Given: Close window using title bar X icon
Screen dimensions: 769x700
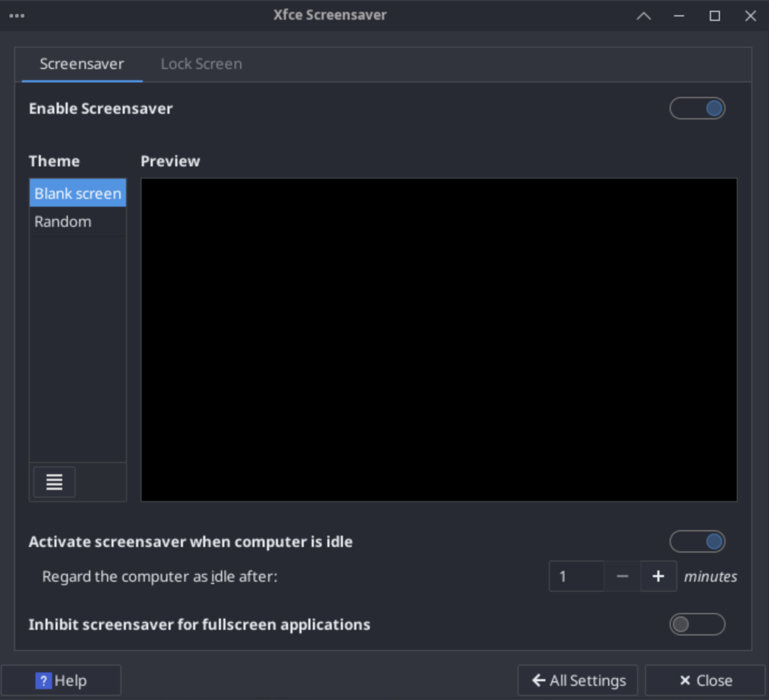Looking at the screenshot, I should click(750, 16).
